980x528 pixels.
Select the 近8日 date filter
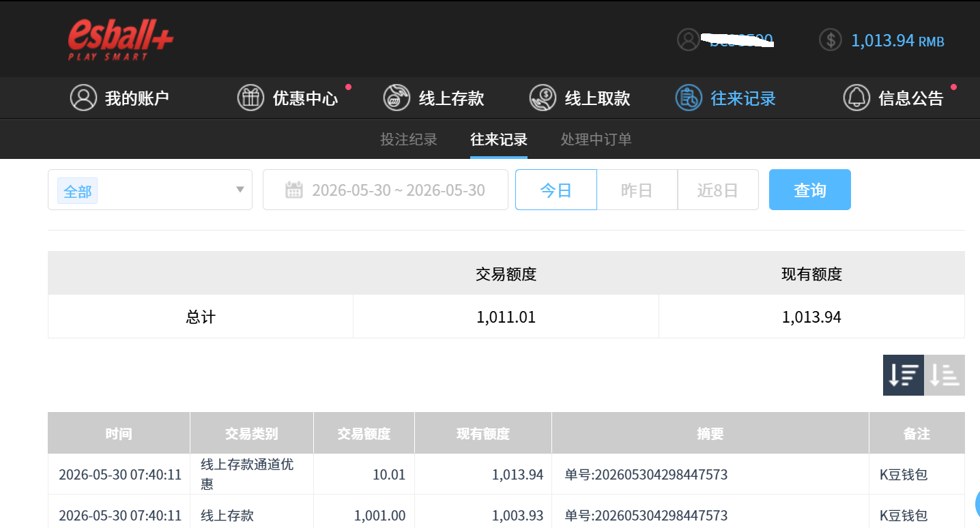718,190
